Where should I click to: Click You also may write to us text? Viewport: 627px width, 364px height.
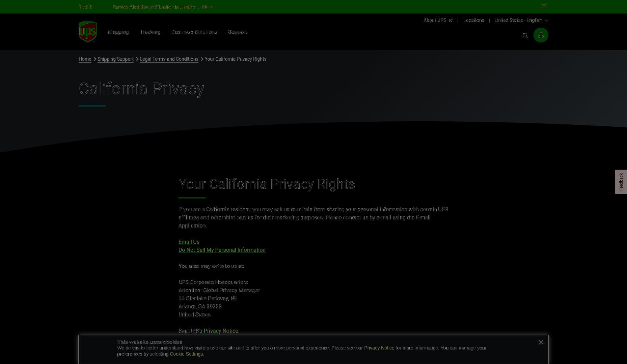(x=211, y=266)
